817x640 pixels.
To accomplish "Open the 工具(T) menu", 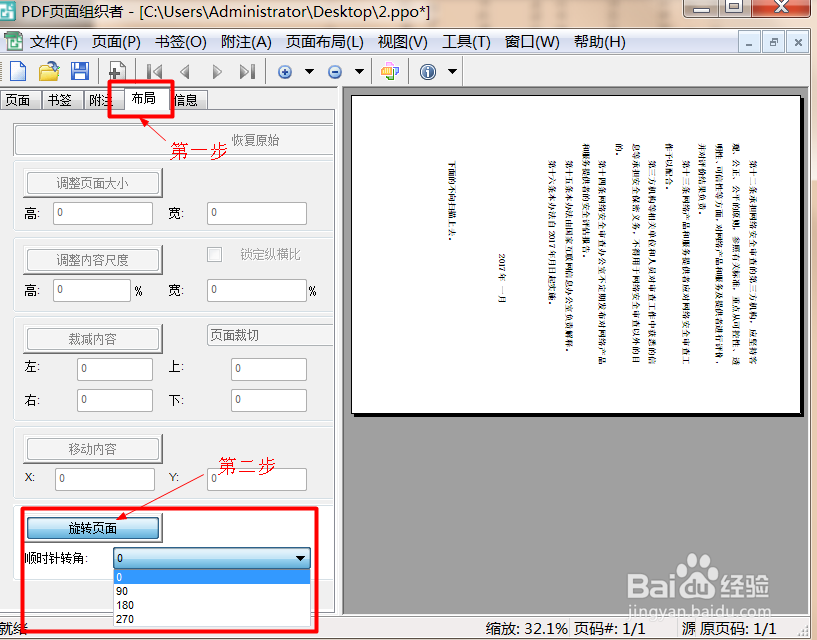I will click(x=466, y=42).
